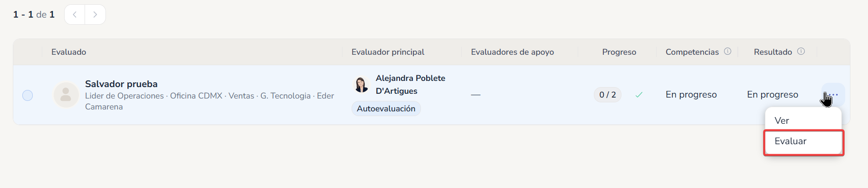Click the 0 / 2 progress badge
The image size is (868, 188).
(x=608, y=95)
